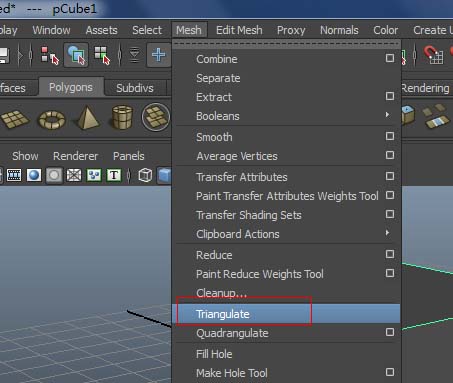Create a polygon pyramid from the shelf
This screenshot has width=453, height=383.
87,117
